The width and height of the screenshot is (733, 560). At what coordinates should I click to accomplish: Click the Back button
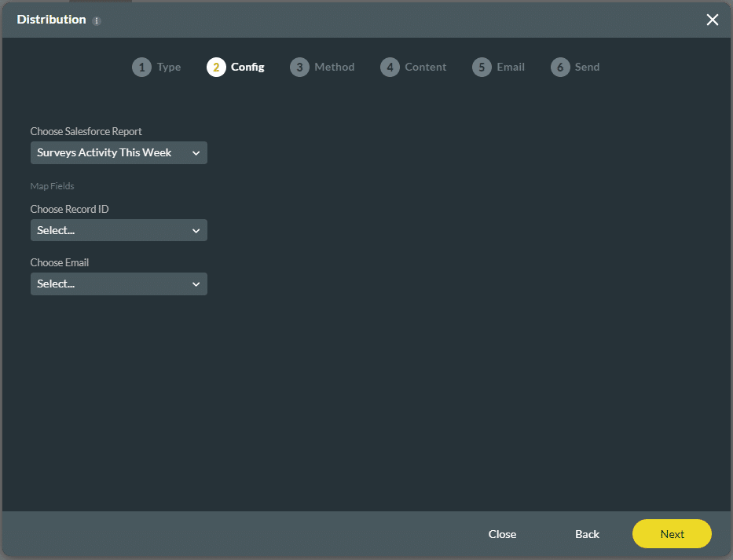pyautogui.click(x=587, y=534)
